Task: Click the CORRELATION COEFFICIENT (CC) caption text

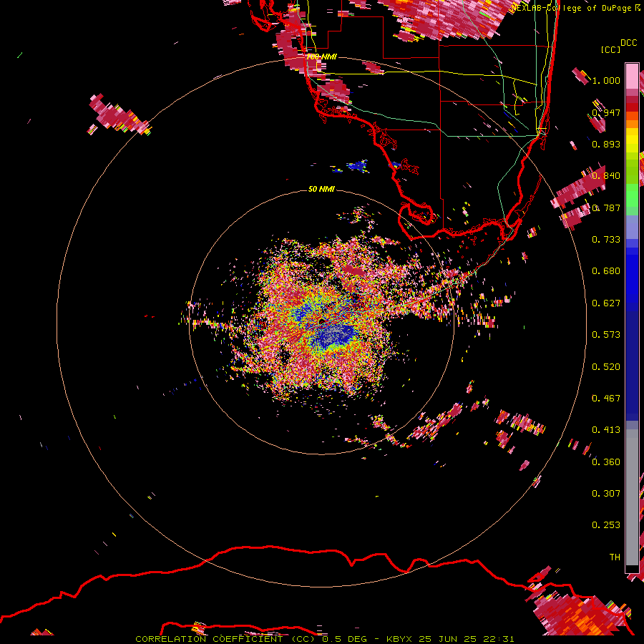Action: 225,639
